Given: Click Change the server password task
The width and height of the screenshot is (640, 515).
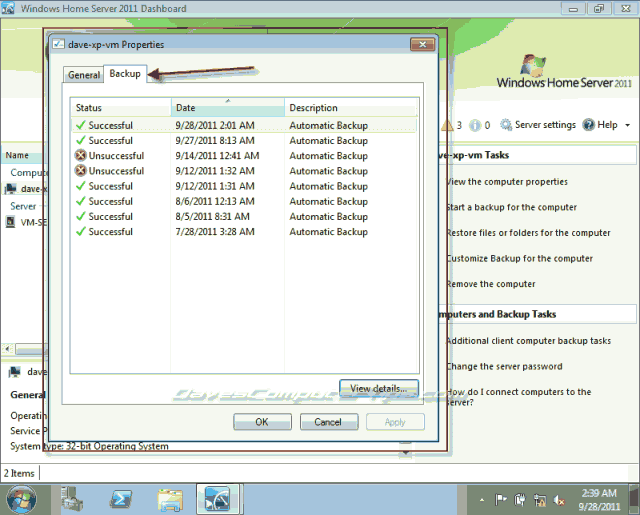Looking at the screenshot, I should (504, 366).
